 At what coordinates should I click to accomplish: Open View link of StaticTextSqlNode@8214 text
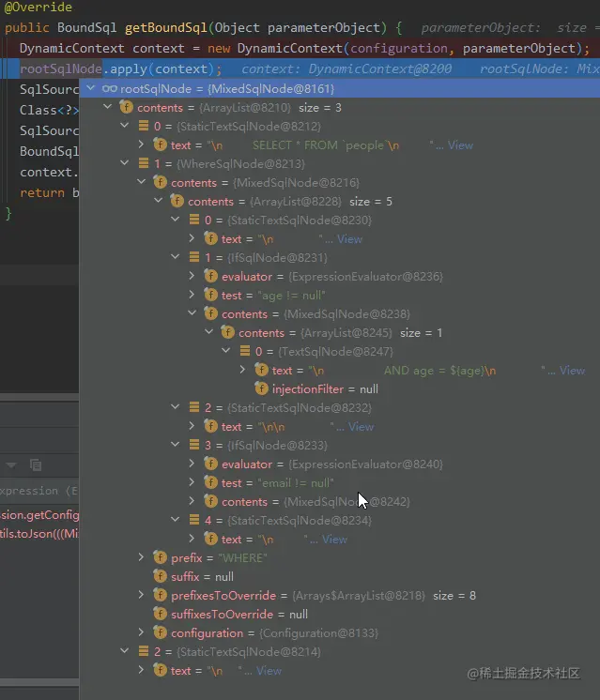click(x=269, y=670)
